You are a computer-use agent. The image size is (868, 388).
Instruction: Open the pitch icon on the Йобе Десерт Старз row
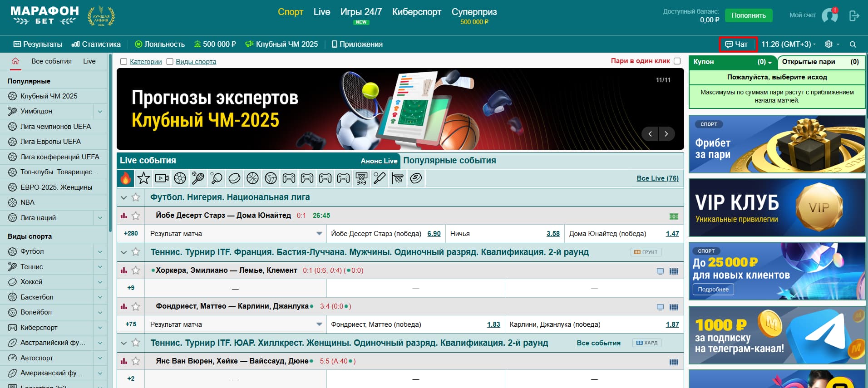point(674,216)
